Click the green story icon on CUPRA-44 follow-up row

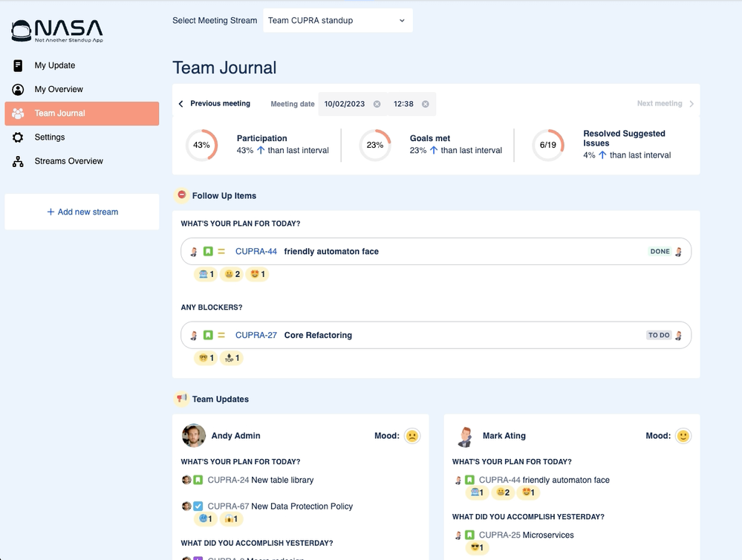(x=208, y=251)
